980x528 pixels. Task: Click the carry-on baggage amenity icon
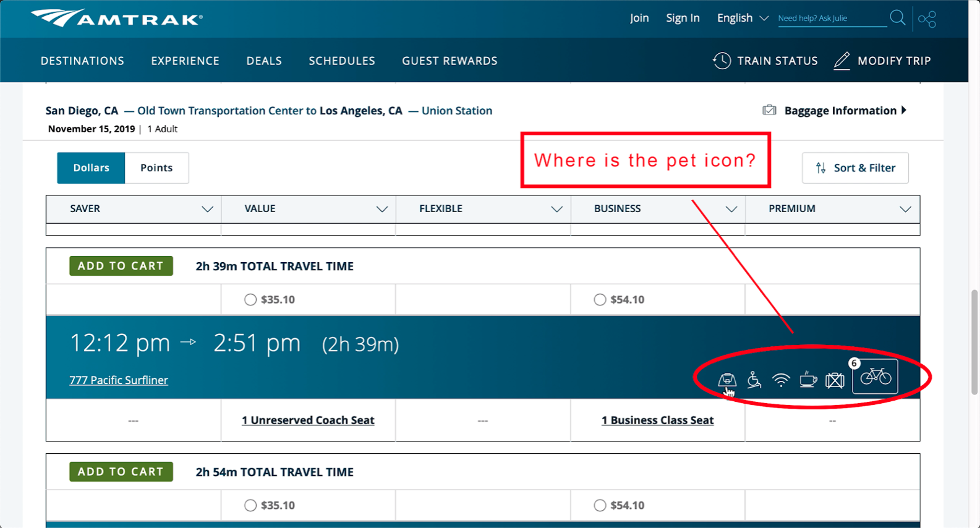pyautogui.click(x=727, y=380)
